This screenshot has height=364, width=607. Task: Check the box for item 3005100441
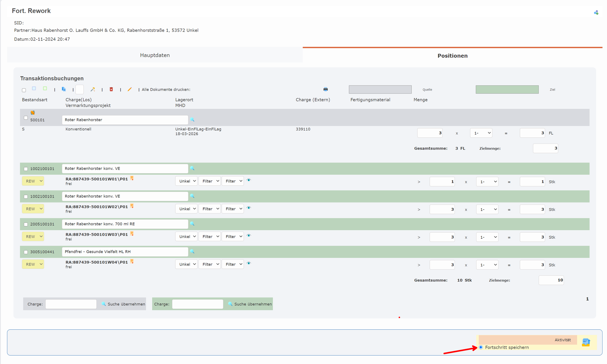(x=26, y=252)
